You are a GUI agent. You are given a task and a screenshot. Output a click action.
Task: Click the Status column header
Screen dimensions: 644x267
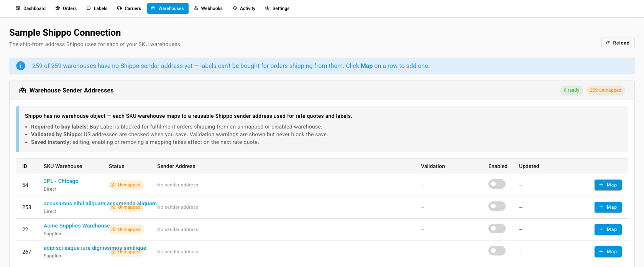point(117,166)
